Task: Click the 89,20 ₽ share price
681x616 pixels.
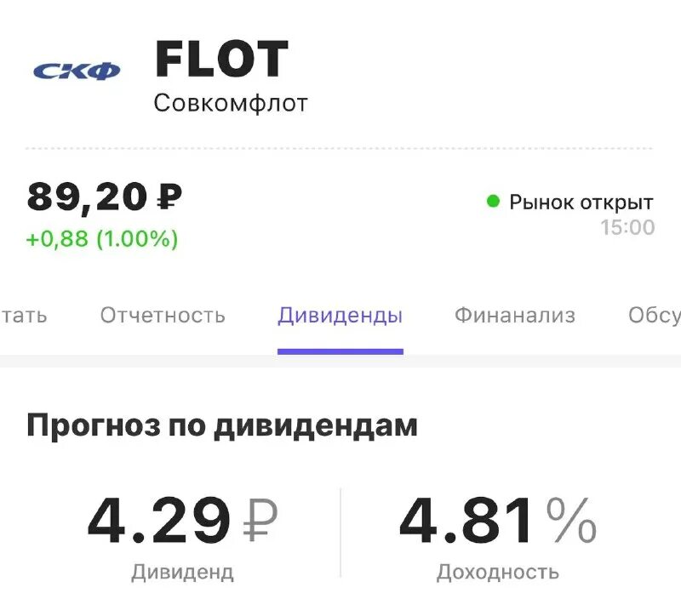Action: tap(104, 197)
